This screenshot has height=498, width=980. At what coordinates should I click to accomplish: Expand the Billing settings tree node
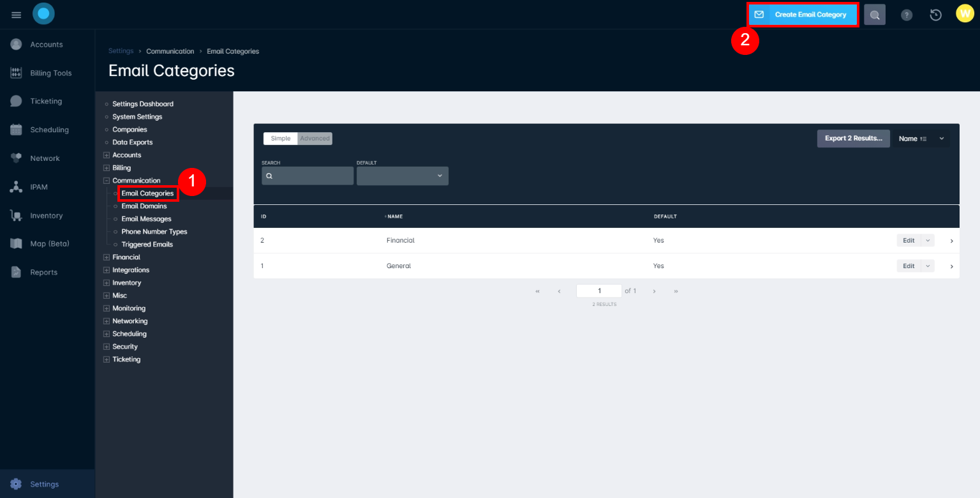[106, 167]
